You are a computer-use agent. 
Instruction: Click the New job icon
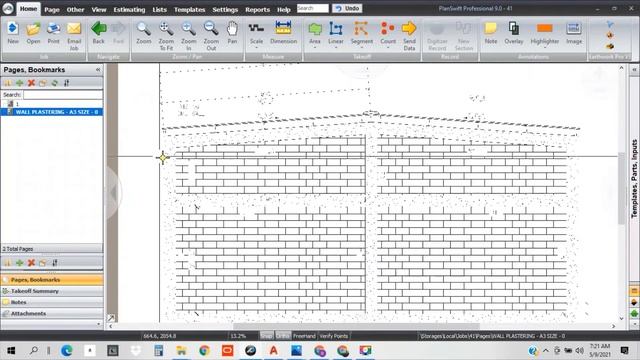(13, 33)
